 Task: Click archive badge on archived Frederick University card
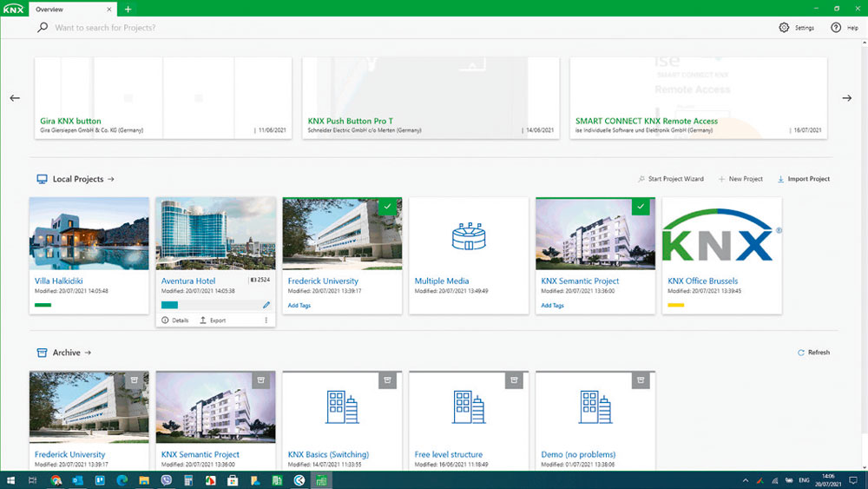point(134,380)
